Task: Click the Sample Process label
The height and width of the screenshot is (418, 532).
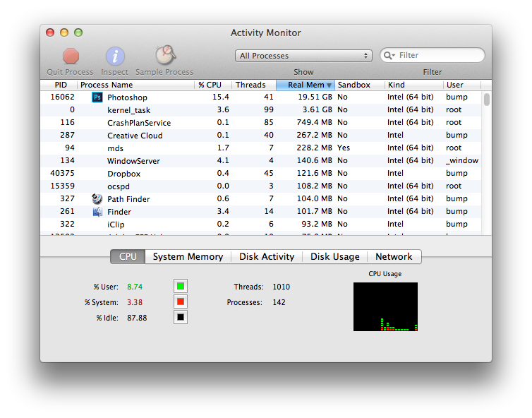Action: (164, 72)
